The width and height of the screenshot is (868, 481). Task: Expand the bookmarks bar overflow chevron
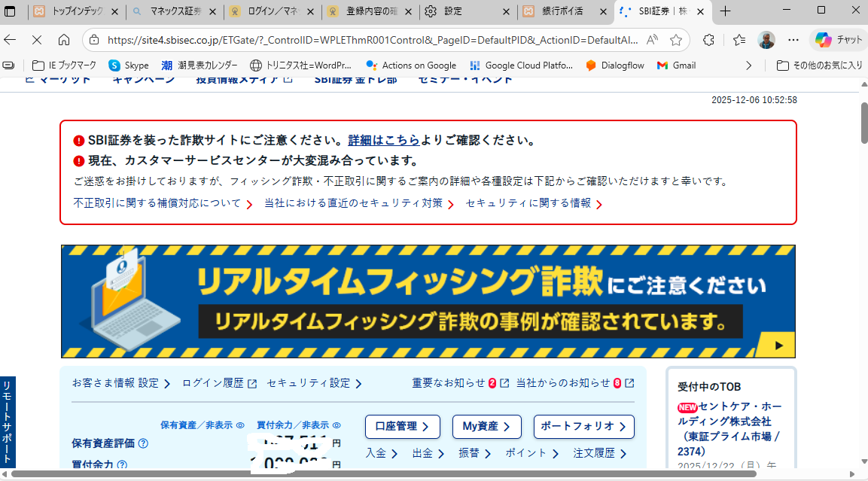click(748, 65)
